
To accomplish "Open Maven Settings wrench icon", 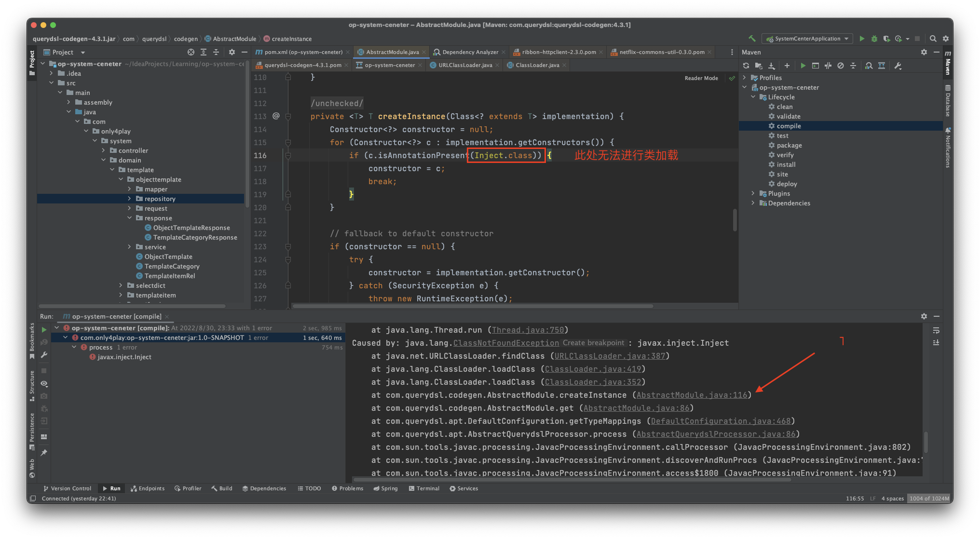I will 898,66.
